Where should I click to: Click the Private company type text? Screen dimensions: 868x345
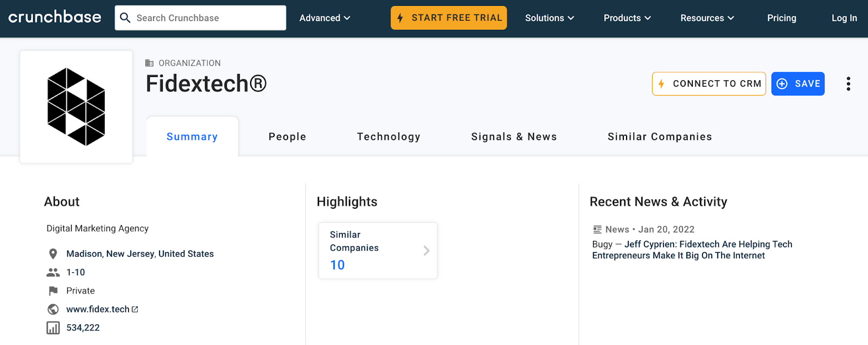(x=80, y=291)
